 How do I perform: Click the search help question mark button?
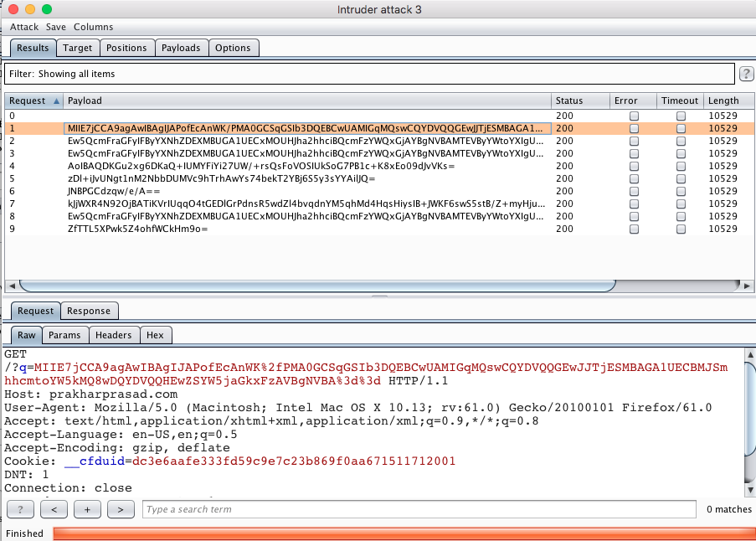click(21, 509)
